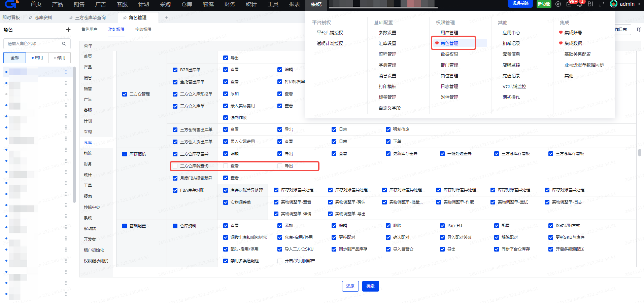This screenshot has width=644, height=303.
Task: Click the book icon beside operation log
Action: (639, 30)
